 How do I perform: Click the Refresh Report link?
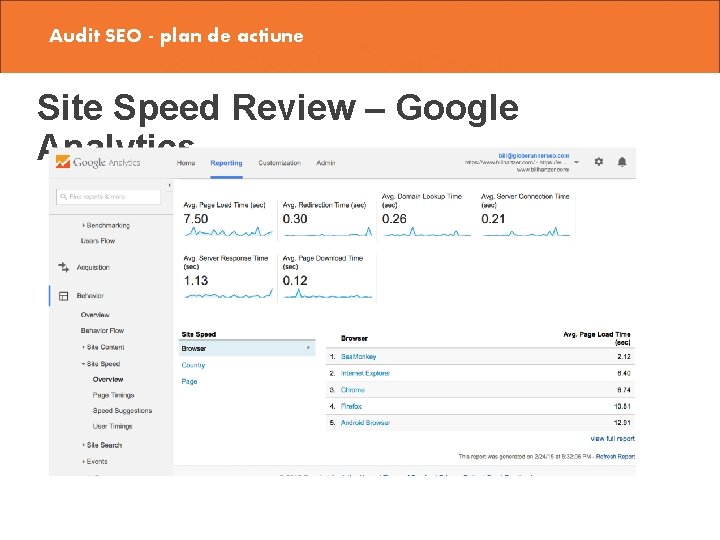[615, 456]
